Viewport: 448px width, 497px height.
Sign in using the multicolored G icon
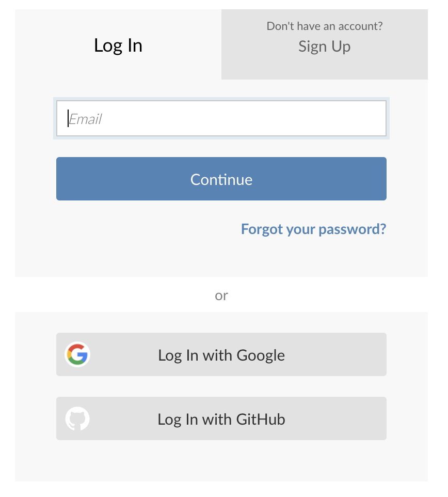click(77, 354)
